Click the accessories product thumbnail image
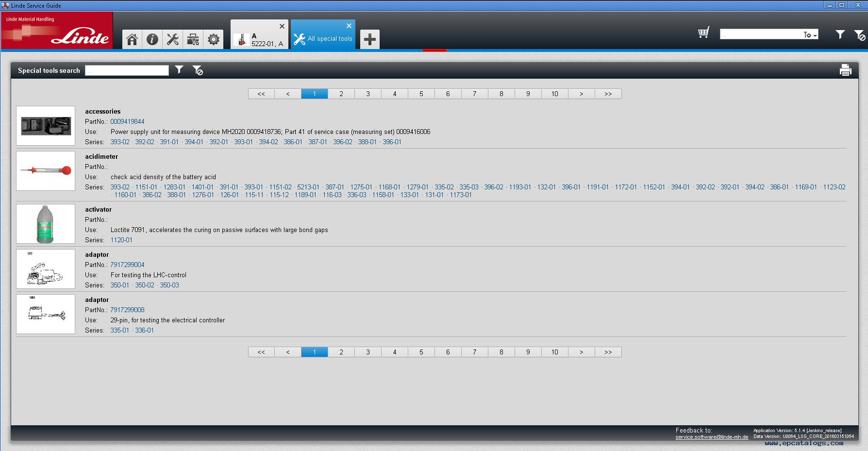This screenshot has height=451, width=868. pyautogui.click(x=45, y=125)
